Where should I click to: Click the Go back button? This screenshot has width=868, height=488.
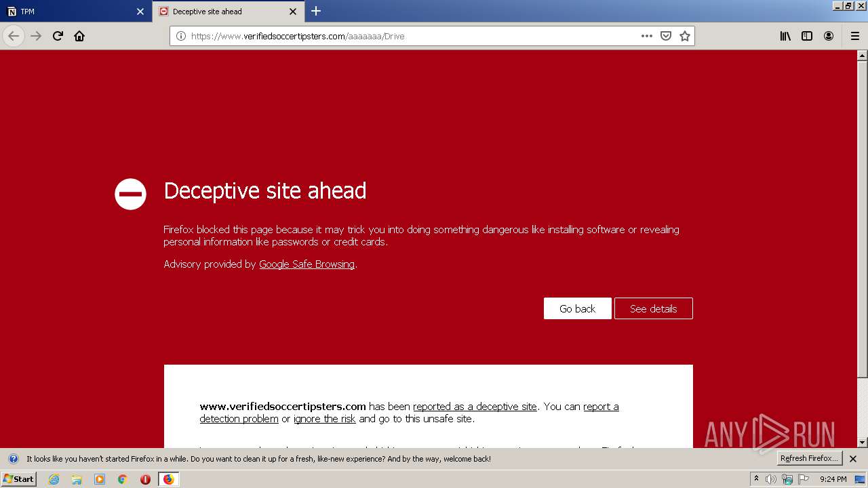pyautogui.click(x=577, y=308)
